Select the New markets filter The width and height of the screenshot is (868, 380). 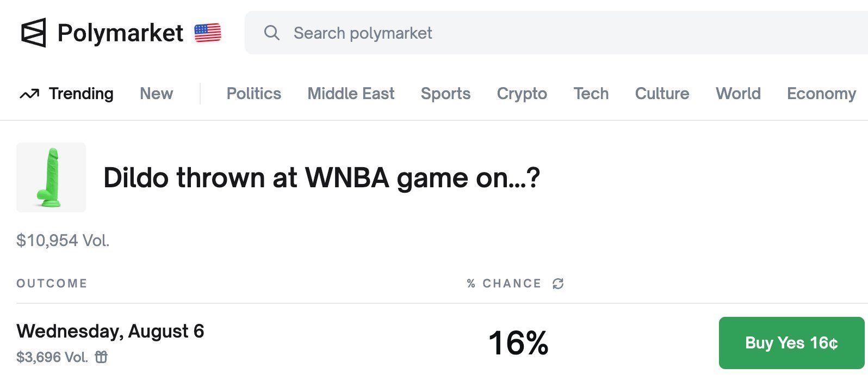(x=156, y=93)
